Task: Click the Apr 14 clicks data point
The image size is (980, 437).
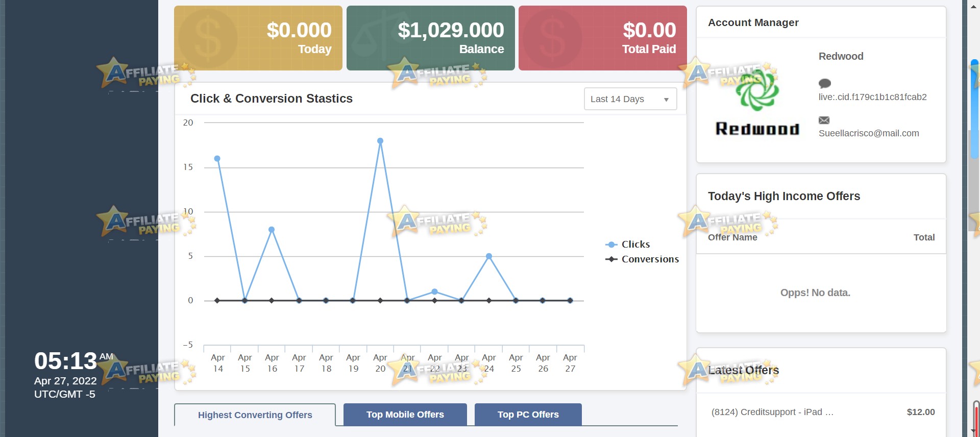Action: pyautogui.click(x=217, y=159)
